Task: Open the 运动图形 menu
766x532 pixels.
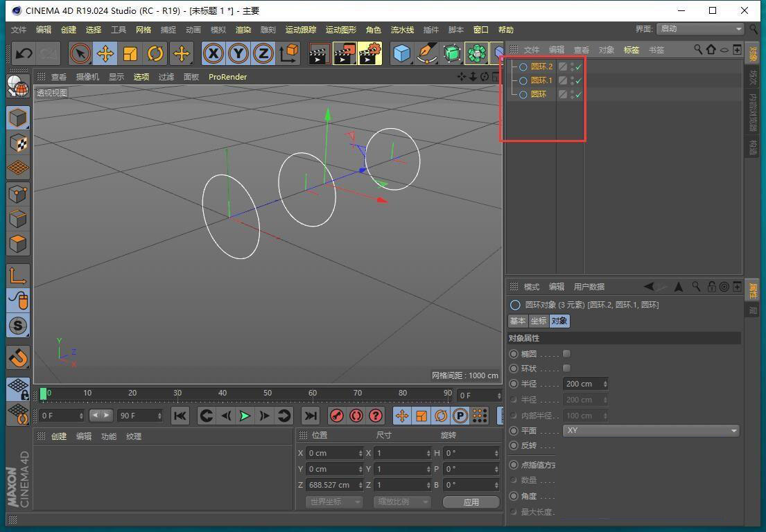Action: pos(341,30)
